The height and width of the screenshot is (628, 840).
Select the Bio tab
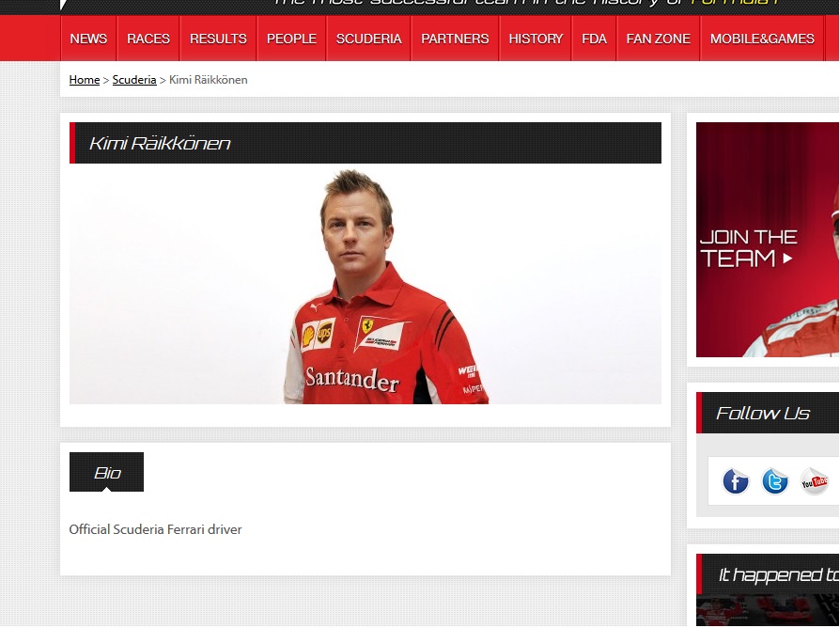(107, 473)
